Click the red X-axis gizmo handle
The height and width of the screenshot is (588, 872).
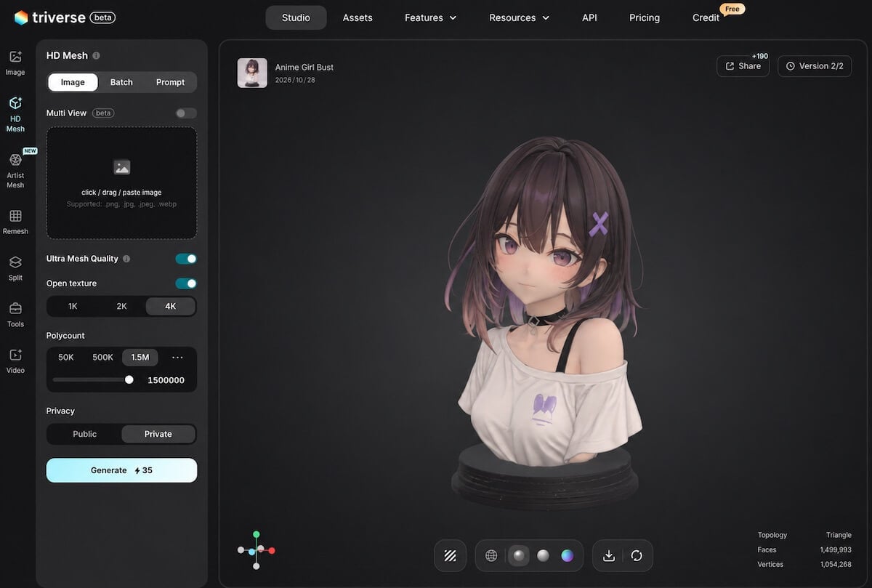[272, 551]
